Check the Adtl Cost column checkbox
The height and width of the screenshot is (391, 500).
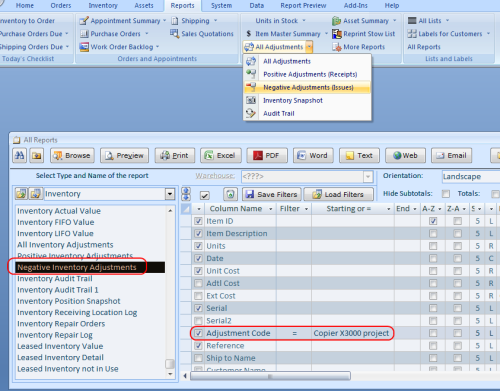[x=198, y=283]
